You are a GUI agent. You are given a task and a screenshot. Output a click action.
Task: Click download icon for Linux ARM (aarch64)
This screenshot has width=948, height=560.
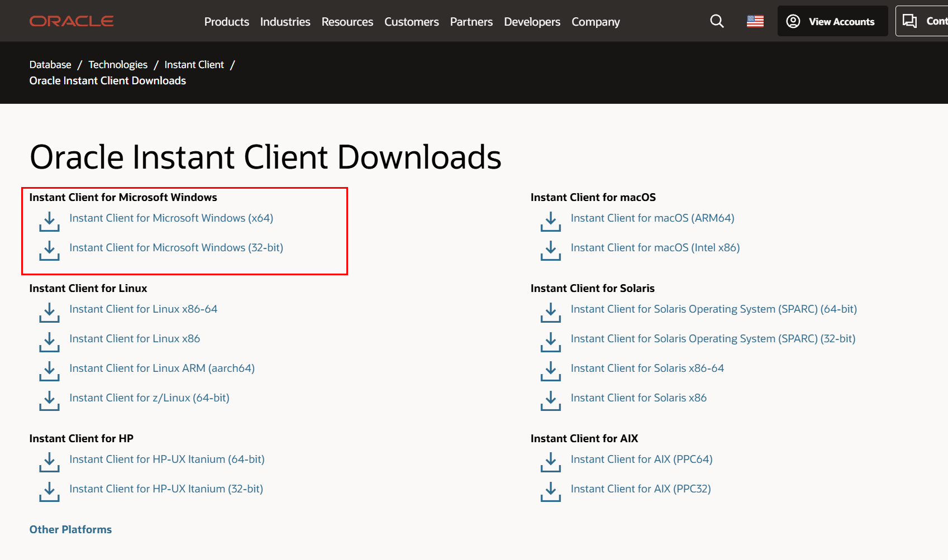pos(49,371)
